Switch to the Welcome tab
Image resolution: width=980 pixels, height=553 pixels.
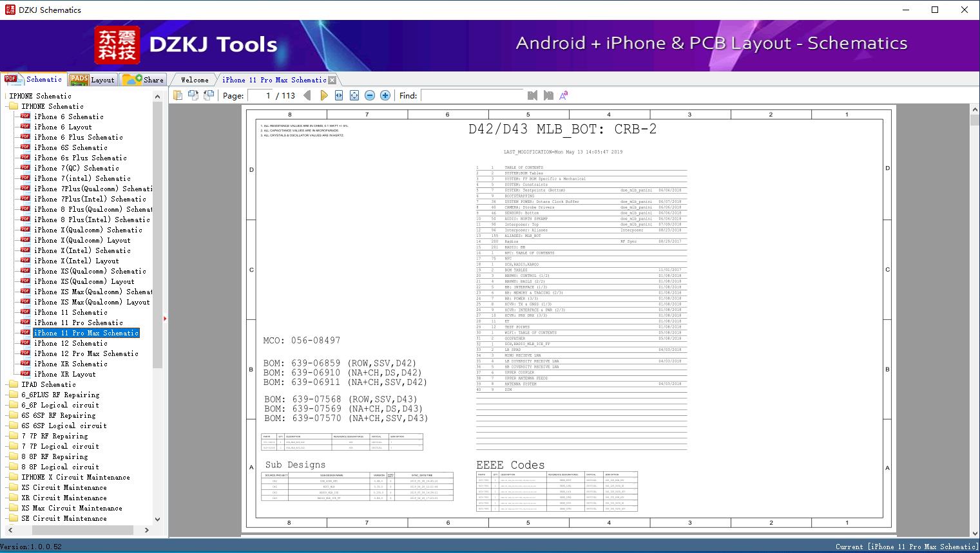pyautogui.click(x=195, y=80)
